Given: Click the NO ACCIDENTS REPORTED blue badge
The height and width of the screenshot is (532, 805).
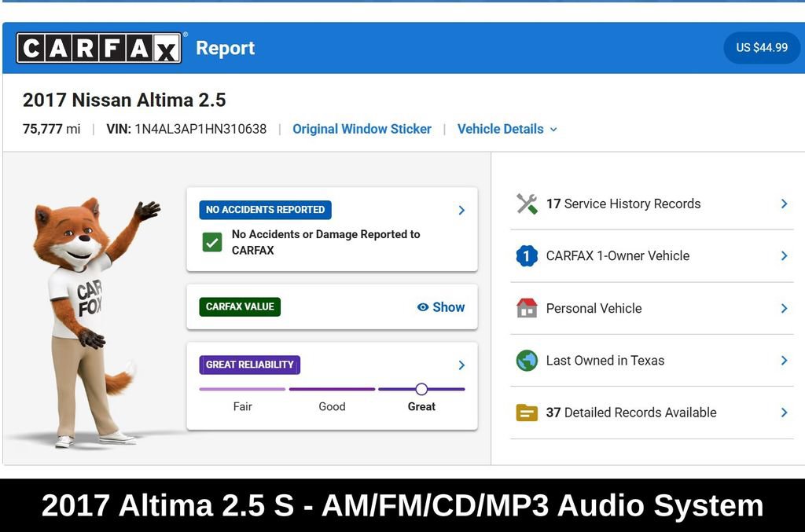Looking at the screenshot, I should pos(266,209).
